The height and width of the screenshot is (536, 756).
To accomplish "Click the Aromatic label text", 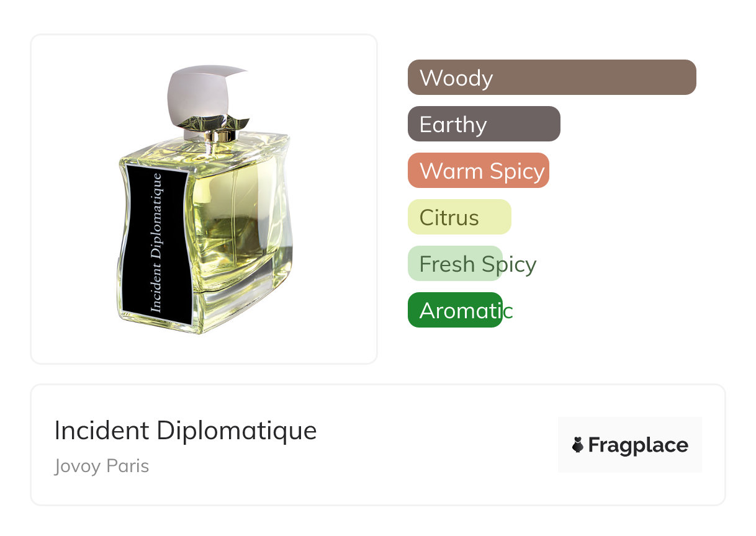I will (466, 311).
